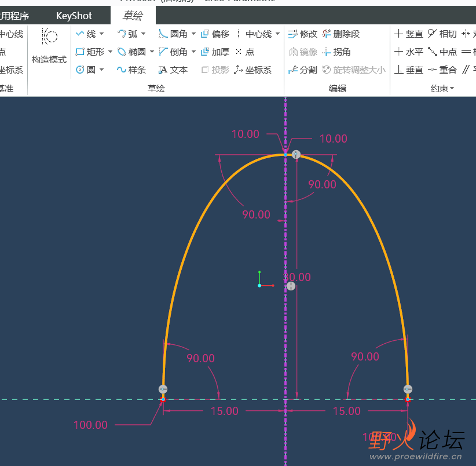
Task: Select the lower-left 90.00 angle dimension
Action: (201, 358)
